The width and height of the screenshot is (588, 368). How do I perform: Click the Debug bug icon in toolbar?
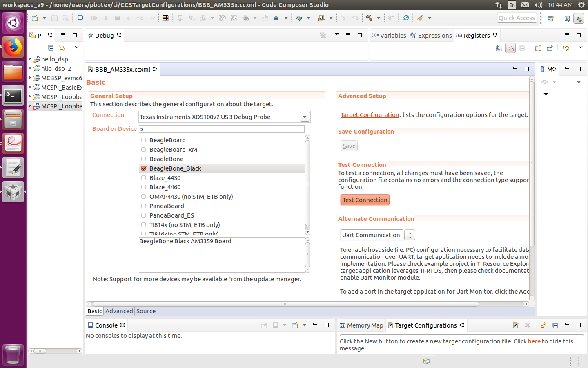299,18
